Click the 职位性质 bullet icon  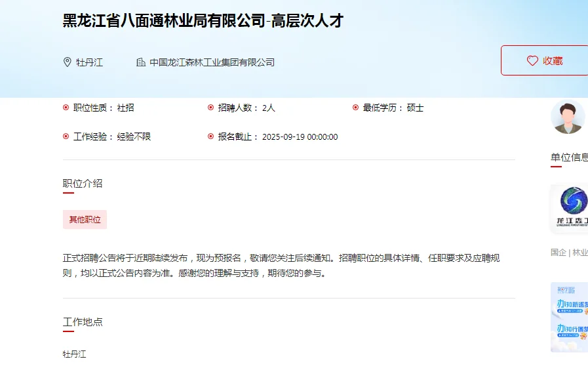click(x=66, y=108)
